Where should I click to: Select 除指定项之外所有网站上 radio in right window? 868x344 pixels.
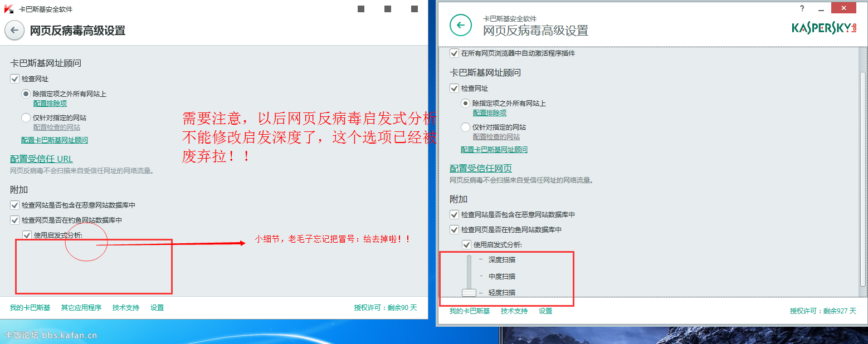pos(466,104)
